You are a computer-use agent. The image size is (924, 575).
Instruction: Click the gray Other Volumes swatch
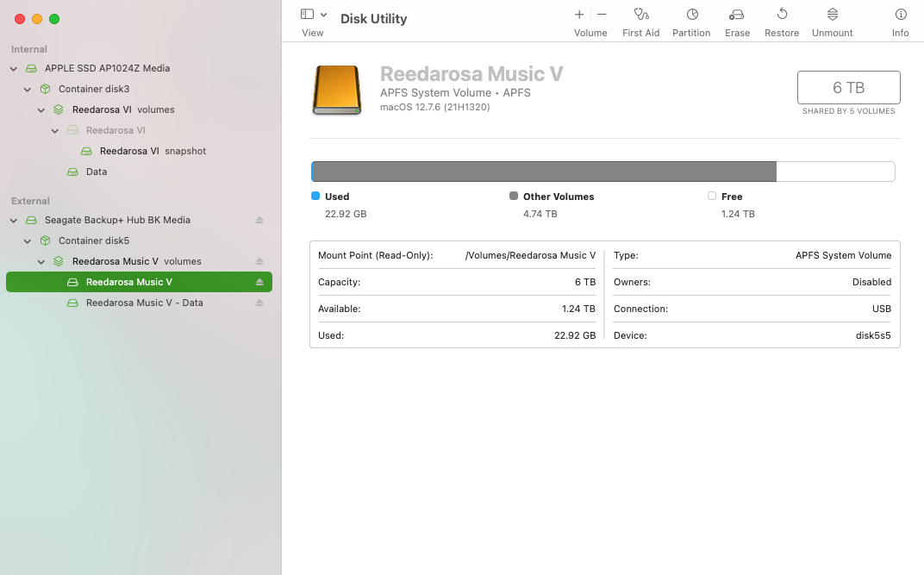[514, 196]
